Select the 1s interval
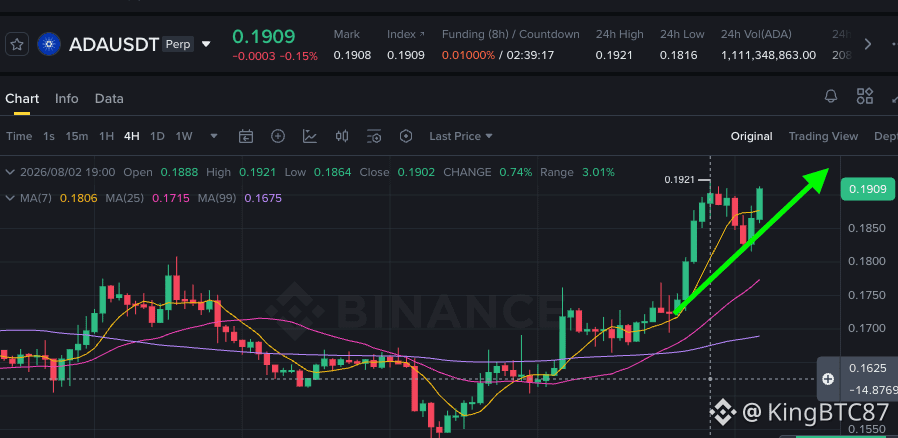Screen dimensions: 898x438 tap(49, 136)
